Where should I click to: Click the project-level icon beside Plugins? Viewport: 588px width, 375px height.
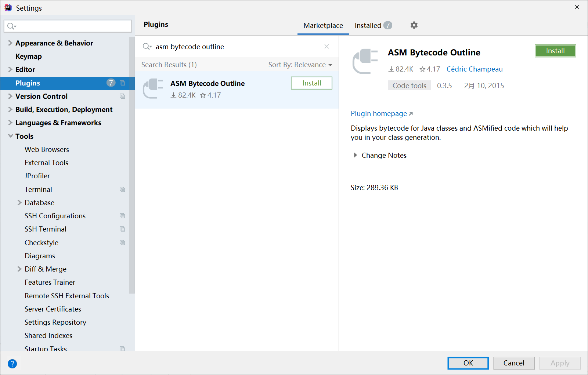tap(122, 83)
